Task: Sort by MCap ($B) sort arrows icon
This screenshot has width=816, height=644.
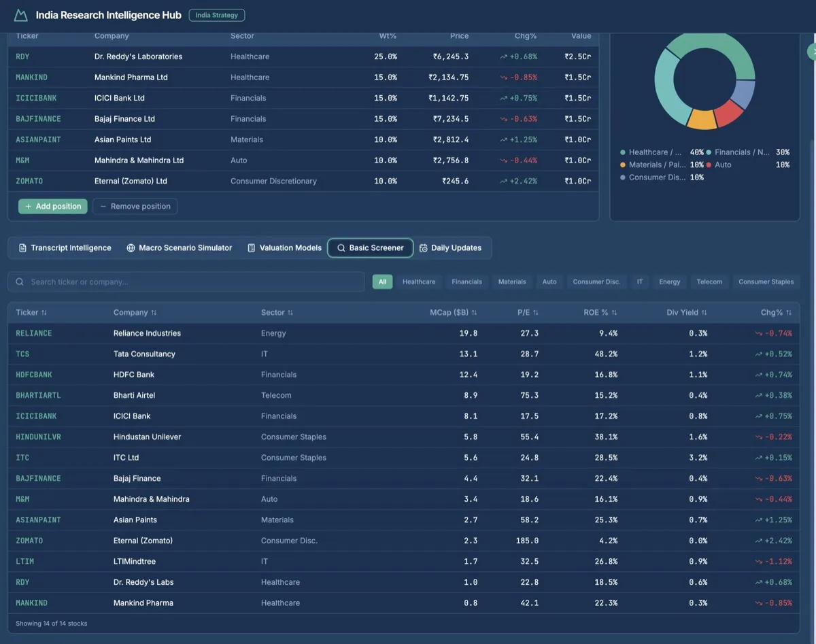Action: pos(474,313)
